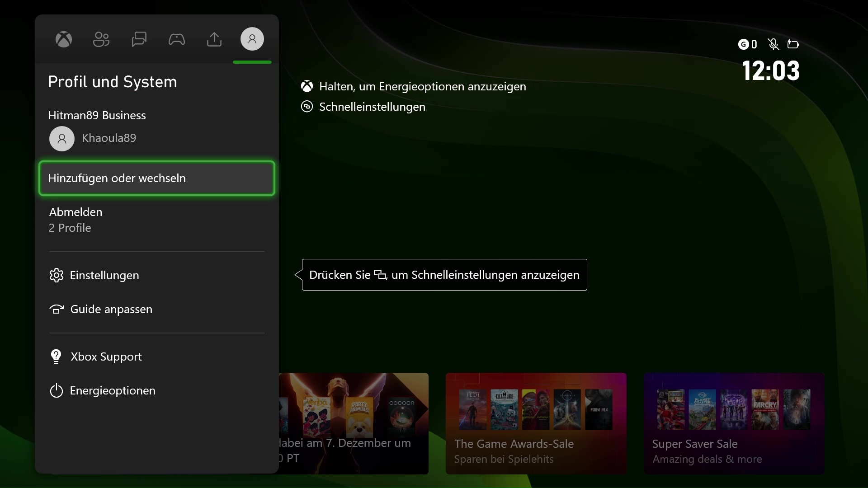Click Far Cry cover in Super Saver tile
The image size is (868, 488).
point(765,409)
